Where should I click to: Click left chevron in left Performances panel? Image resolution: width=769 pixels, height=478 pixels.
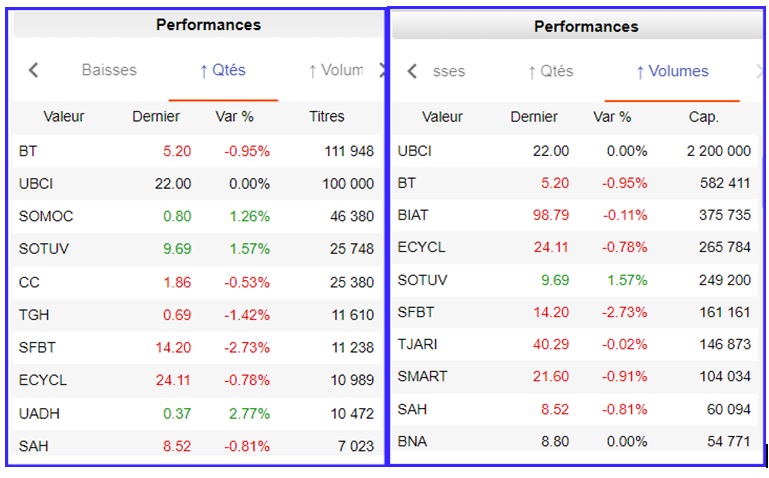33,70
